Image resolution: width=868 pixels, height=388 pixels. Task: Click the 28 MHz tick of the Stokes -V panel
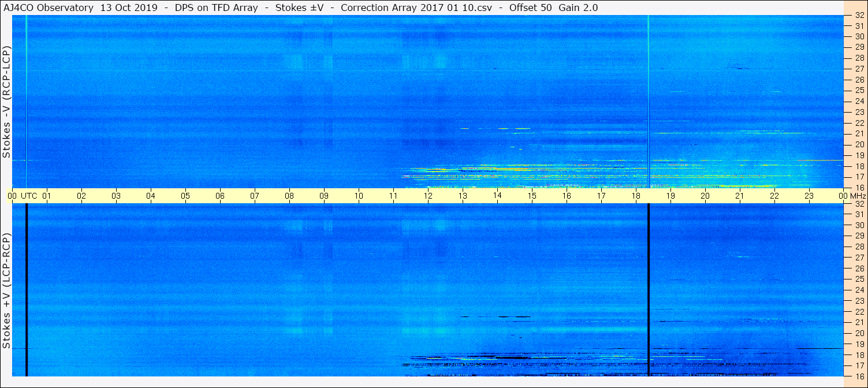tap(859, 58)
